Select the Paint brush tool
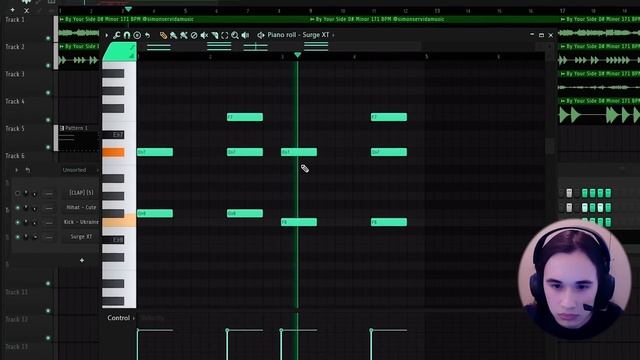 (173, 36)
